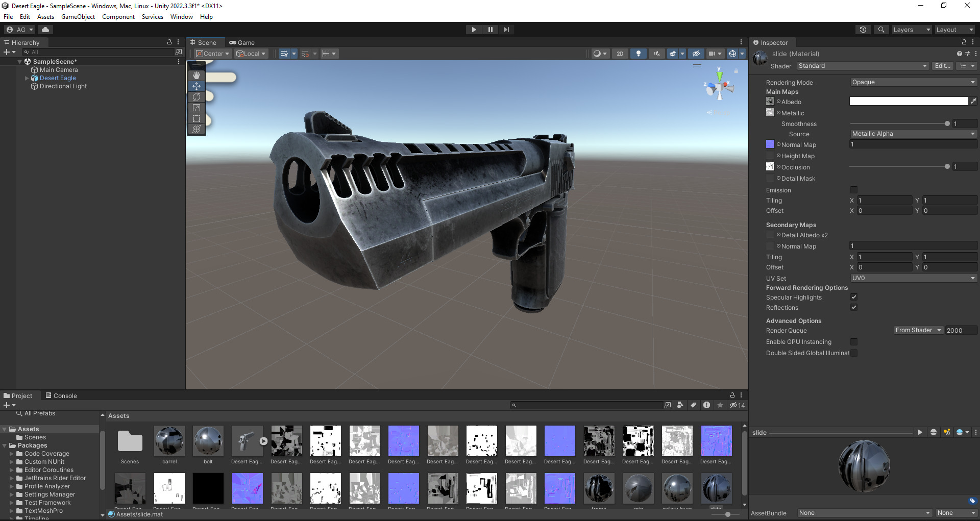
Task: Toggle scene visibility eye icon
Action: coord(696,54)
